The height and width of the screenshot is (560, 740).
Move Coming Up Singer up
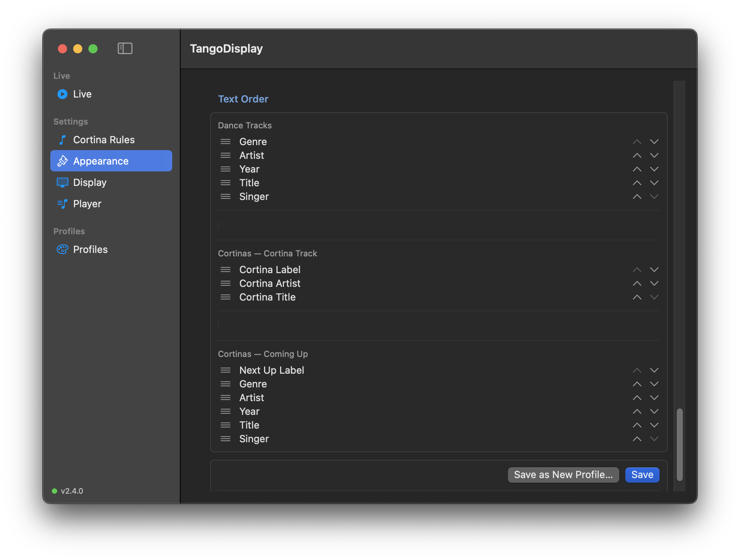(637, 439)
